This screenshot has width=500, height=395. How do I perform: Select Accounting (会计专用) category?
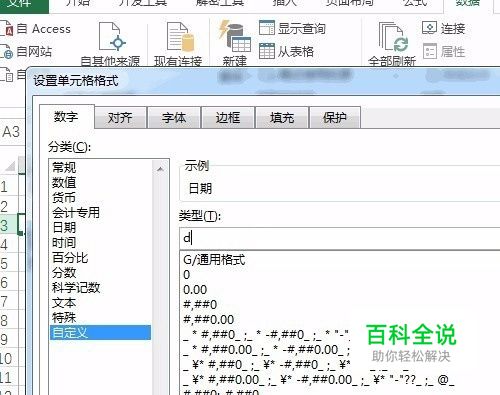(100, 212)
